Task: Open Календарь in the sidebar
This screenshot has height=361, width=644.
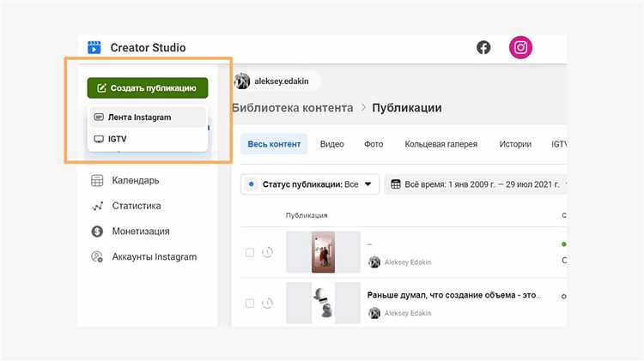Action: 136,180
